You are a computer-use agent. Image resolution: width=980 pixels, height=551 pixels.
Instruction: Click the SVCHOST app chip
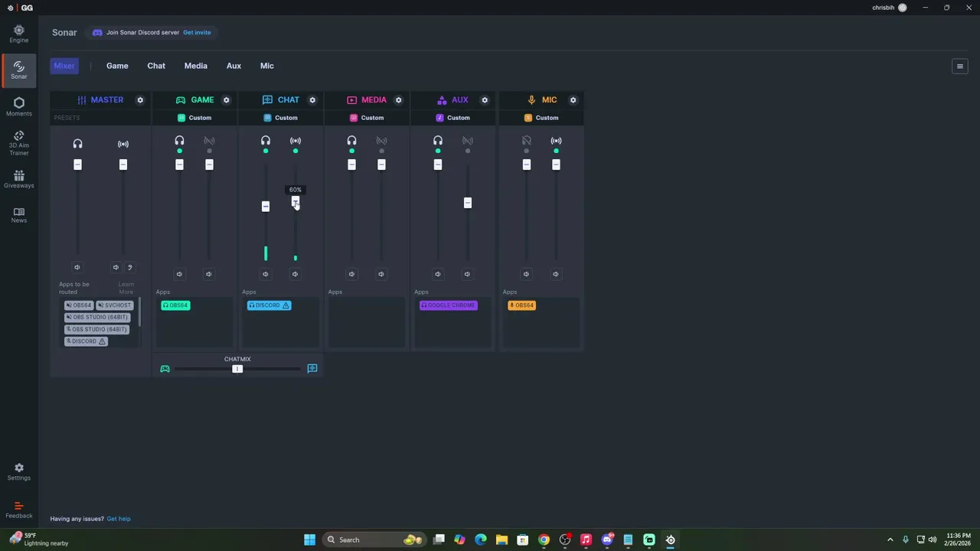pyautogui.click(x=115, y=305)
